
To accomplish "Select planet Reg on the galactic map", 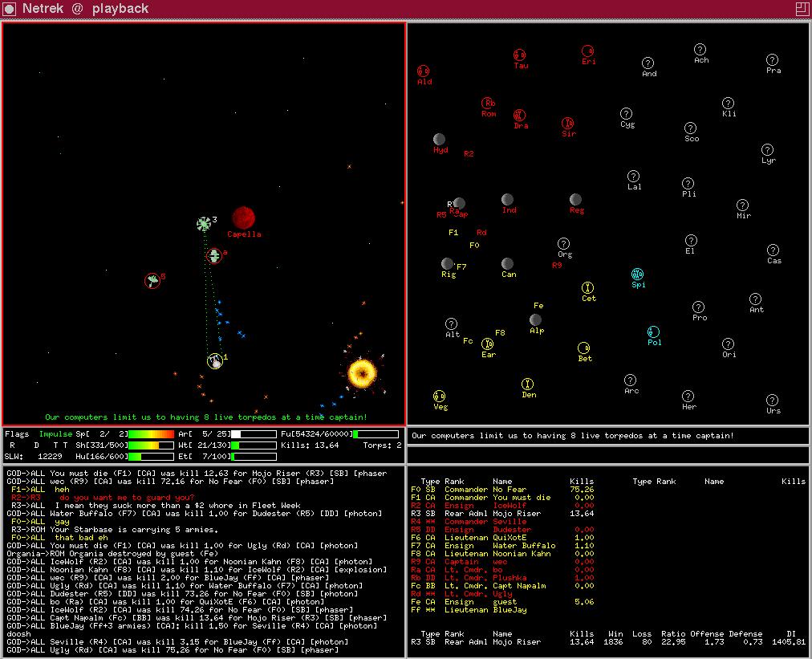I will (575, 199).
